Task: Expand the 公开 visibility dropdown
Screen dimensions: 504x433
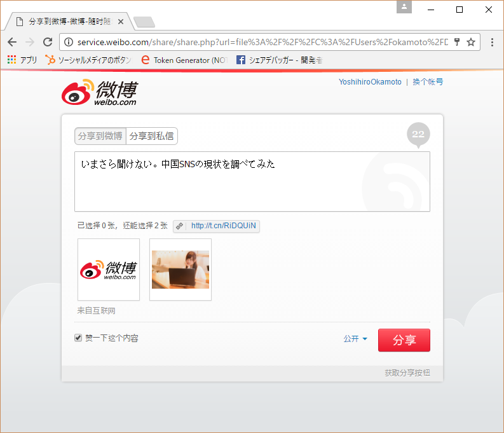Action: 355,339
